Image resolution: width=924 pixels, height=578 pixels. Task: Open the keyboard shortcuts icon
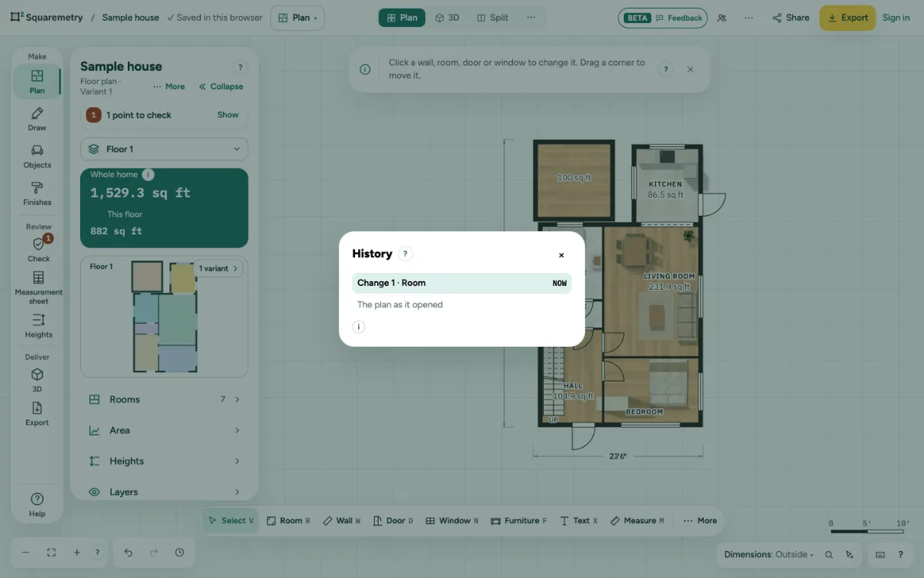pos(881,555)
